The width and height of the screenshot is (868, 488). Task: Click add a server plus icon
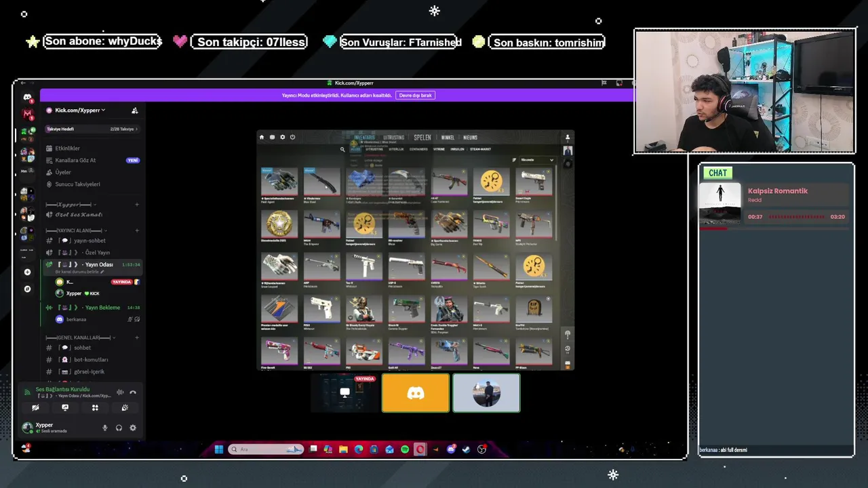[x=27, y=272]
